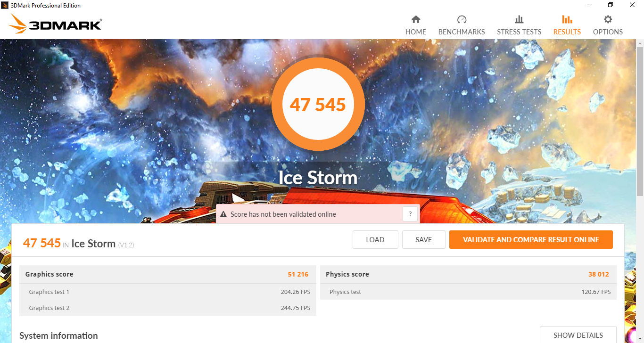Image resolution: width=644 pixels, height=343 pixels.
Task: Click the warning triangle icon in validation notice
Action: [223, 214]
